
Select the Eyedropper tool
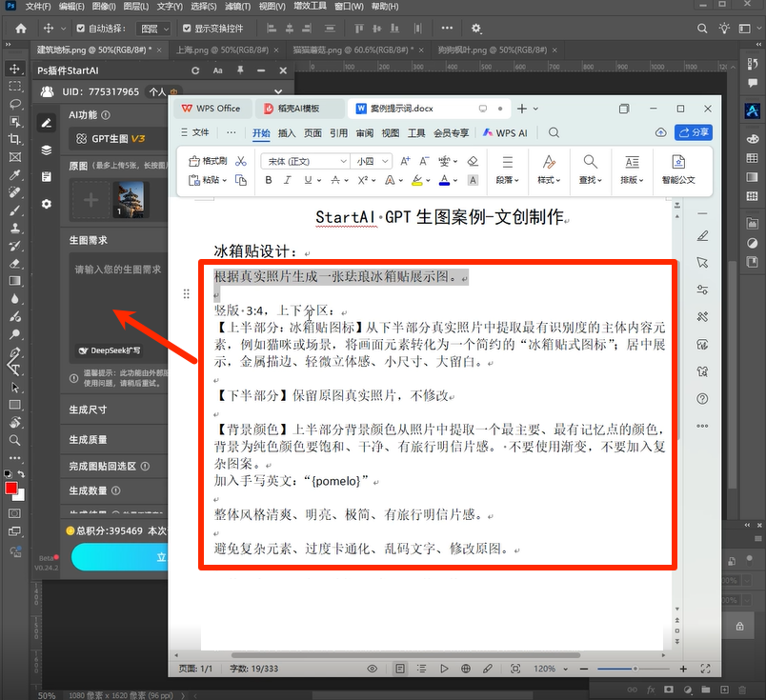14,174
